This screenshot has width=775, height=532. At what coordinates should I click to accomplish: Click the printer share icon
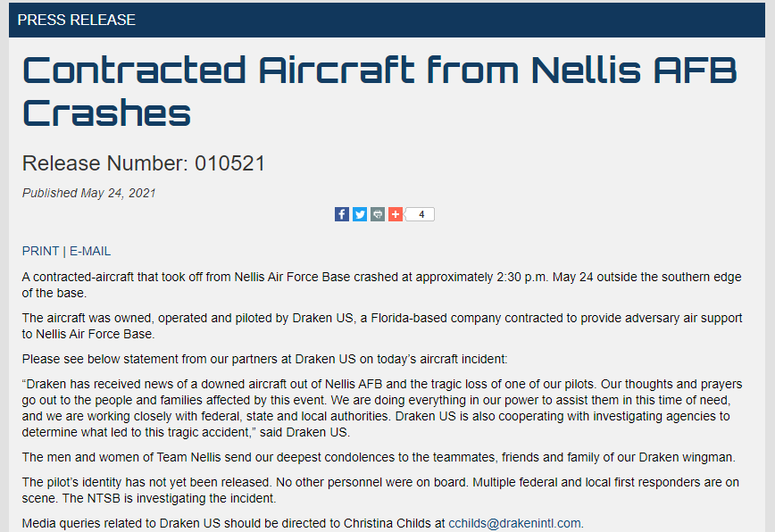(378, 214)
